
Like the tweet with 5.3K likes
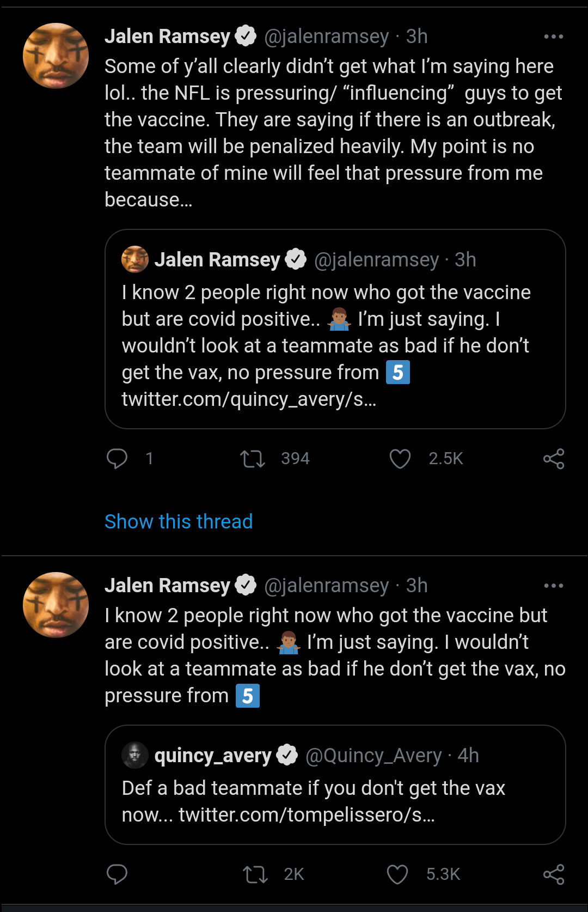pyautogui.click(x=397, y=874)
